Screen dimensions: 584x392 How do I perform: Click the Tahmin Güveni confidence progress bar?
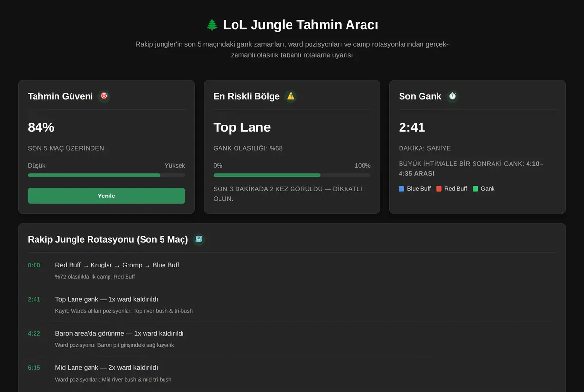click(x=107, y=175)
